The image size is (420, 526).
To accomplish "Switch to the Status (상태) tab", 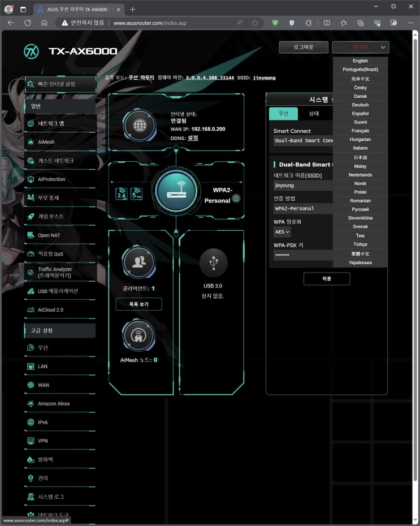I will (314, 114).
